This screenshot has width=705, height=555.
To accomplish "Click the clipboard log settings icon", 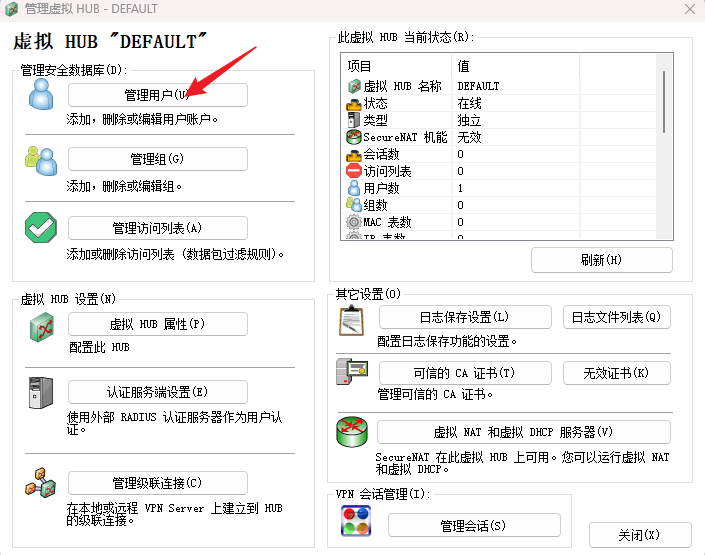I will [x=352, y=319].
